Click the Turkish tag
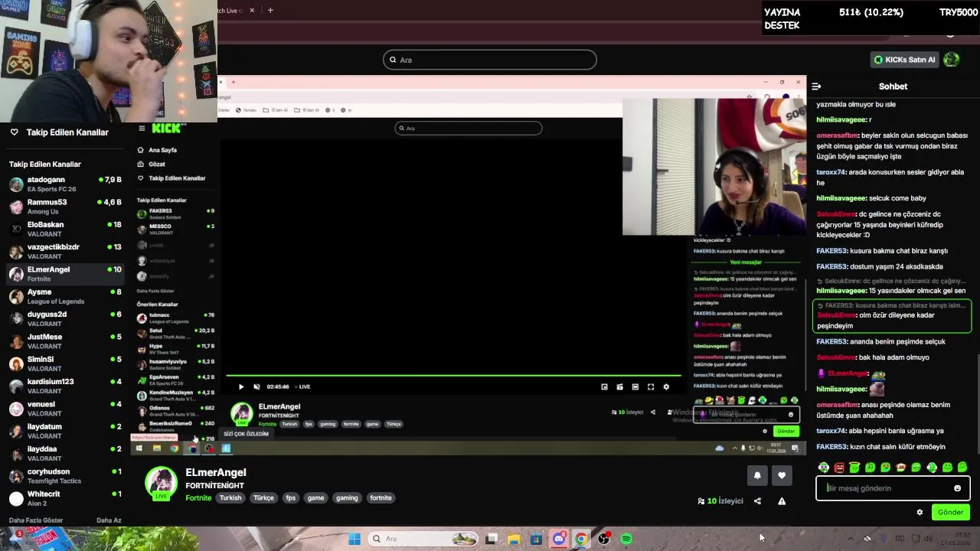The image size is (980, 551). 230,498
